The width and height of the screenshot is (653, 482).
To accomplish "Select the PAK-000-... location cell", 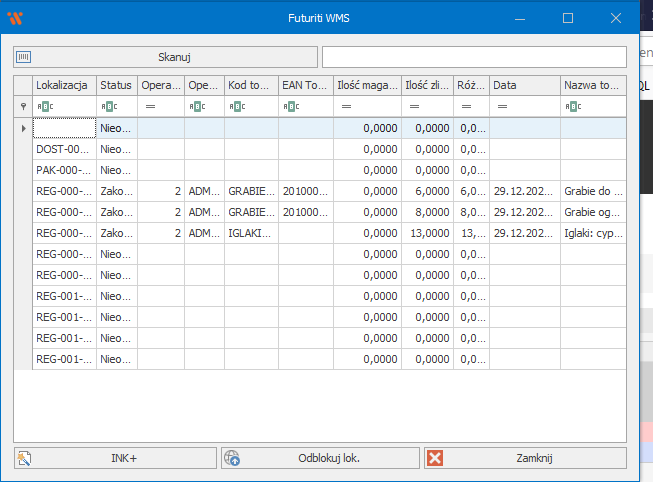I will [x=65, y=170].
